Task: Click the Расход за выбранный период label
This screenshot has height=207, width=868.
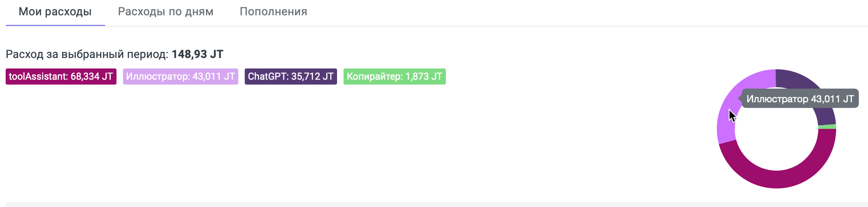Action: click(87, 54)
